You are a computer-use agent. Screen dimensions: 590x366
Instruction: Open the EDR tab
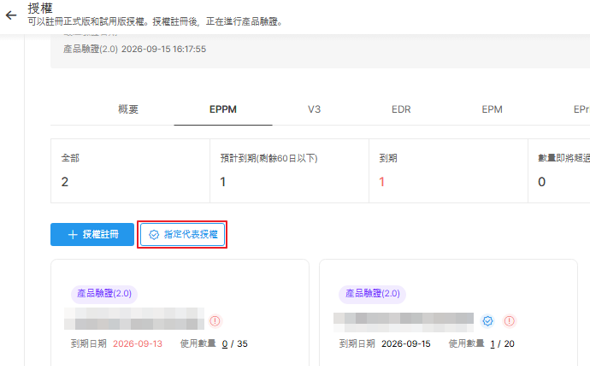pyautogui.click(x=401, y=109)
